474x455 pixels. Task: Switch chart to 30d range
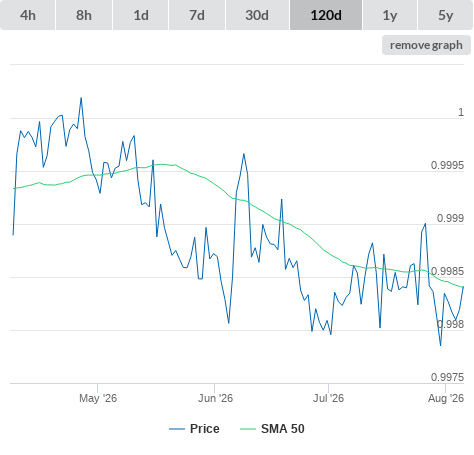pos(257,15)
